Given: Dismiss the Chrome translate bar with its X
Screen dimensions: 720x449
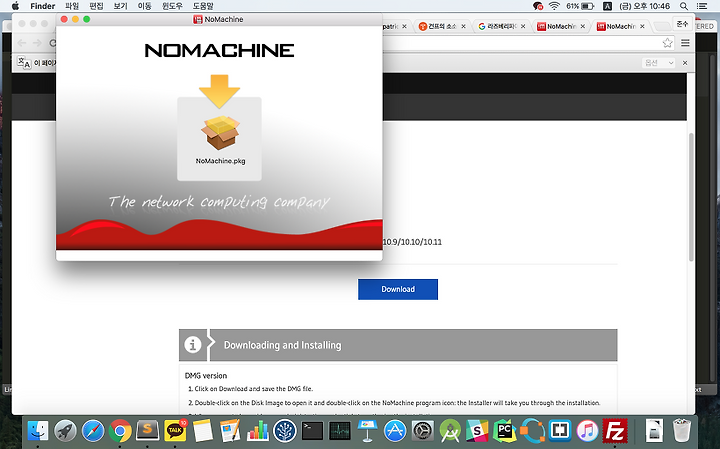Looking at the screenshot, I should tap(685, 62).
